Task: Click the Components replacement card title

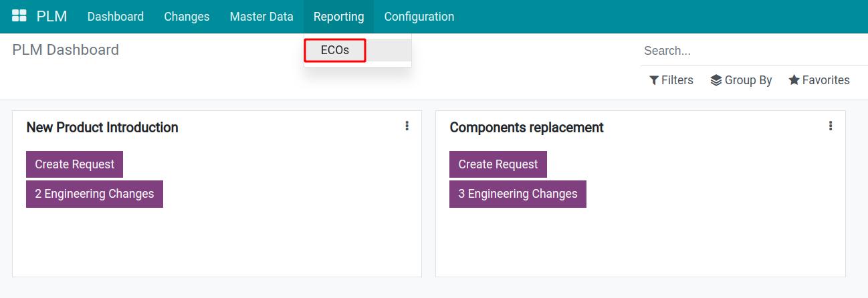Action: pyautogui.click(x=526, y=127)
